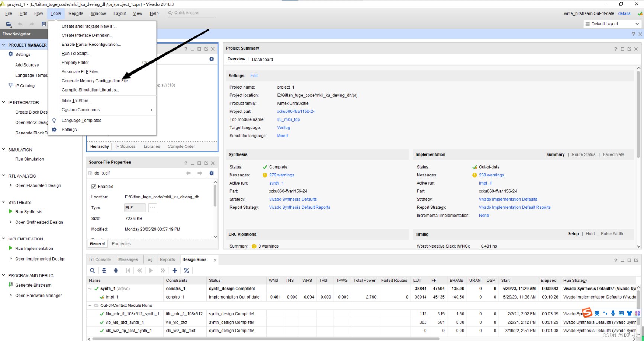Expand Open Hardware Manager
The image size is (644, 341).
click(x=10, y=296)
